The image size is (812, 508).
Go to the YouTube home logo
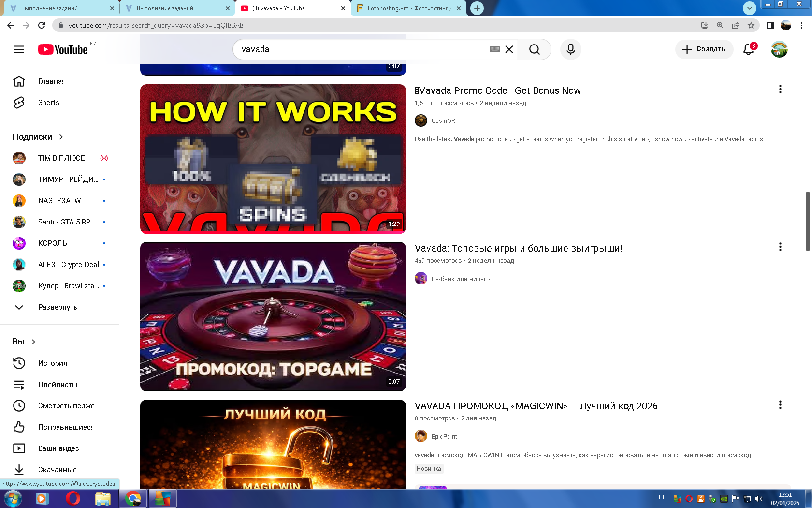pos(63,49)
